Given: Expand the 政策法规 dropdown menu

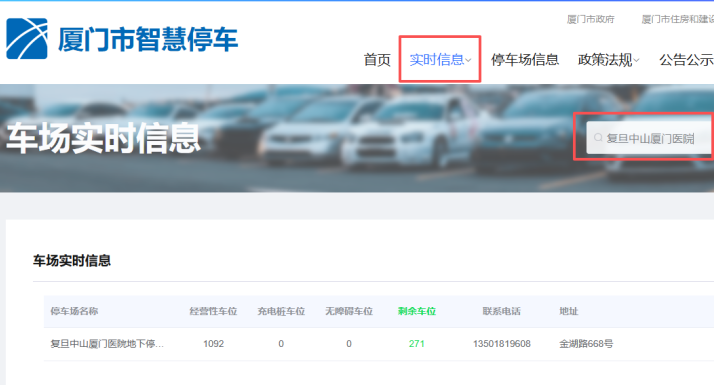Looking at the screenshot, I should pyautogui.click(x=608, y=60).
